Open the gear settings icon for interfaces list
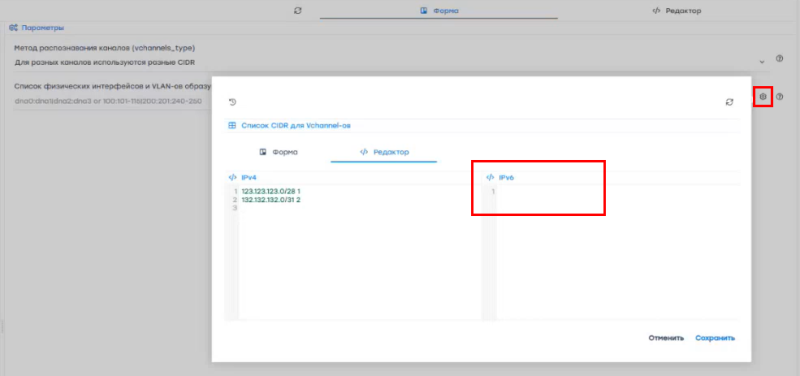 [x=763, y=96]
